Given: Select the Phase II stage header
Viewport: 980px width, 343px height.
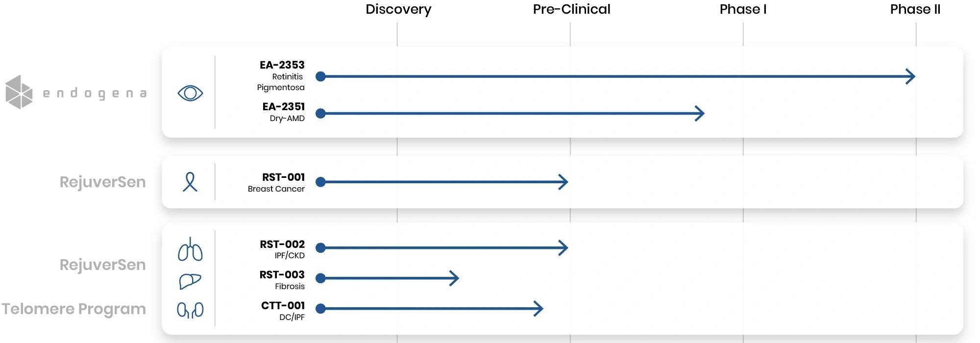Looking at the screenshot, I should pyautogui.click(x=915, y=9).
